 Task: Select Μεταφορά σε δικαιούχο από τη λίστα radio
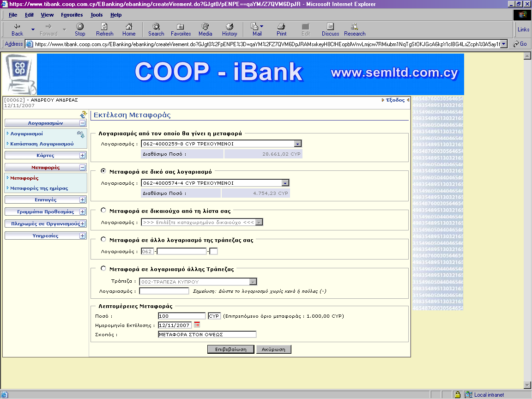point(103,211)
